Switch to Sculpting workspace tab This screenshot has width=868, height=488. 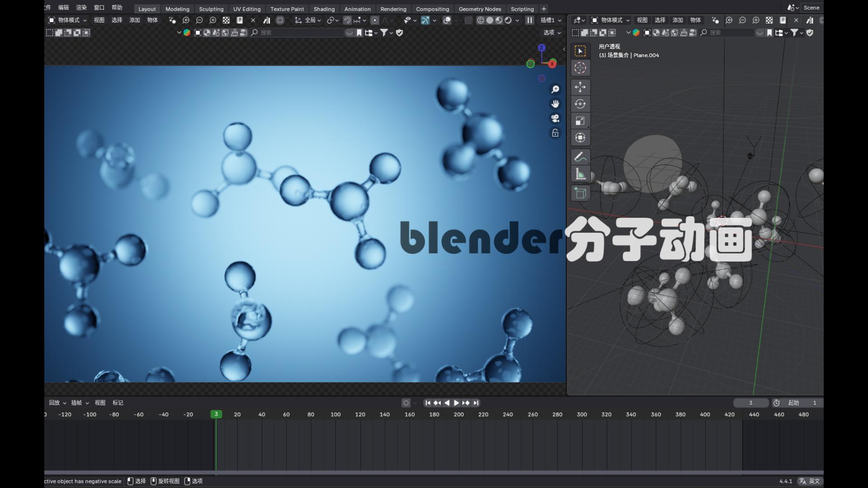click(x=211, y=9)
